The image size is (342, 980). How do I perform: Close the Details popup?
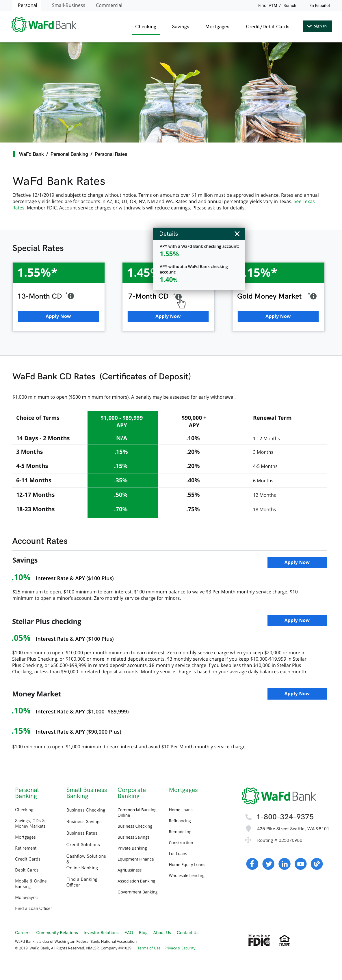pyautogui.click(x=237, y=234)
